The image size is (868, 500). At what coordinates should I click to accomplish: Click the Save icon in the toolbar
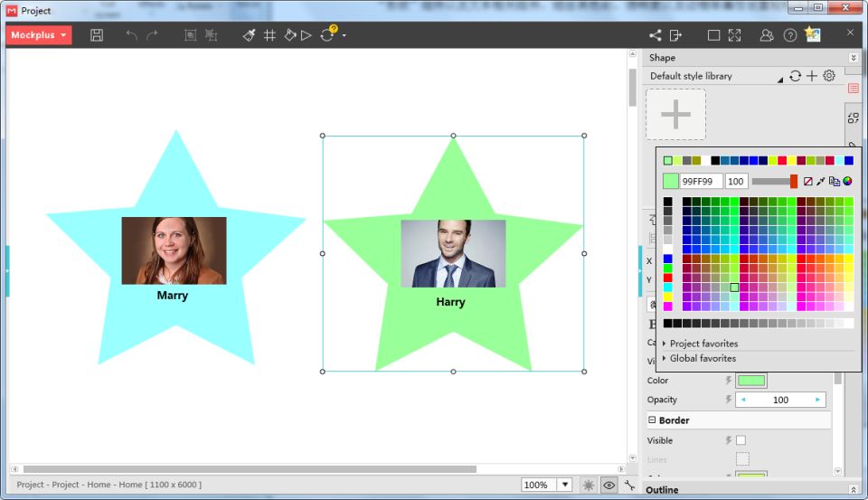click(x=97, y=35)
